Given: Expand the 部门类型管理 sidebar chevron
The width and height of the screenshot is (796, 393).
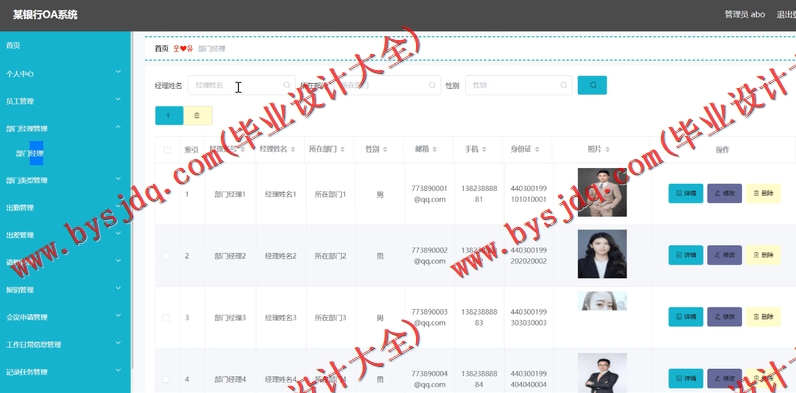Looking at the screenshot, I should (118, 178).
